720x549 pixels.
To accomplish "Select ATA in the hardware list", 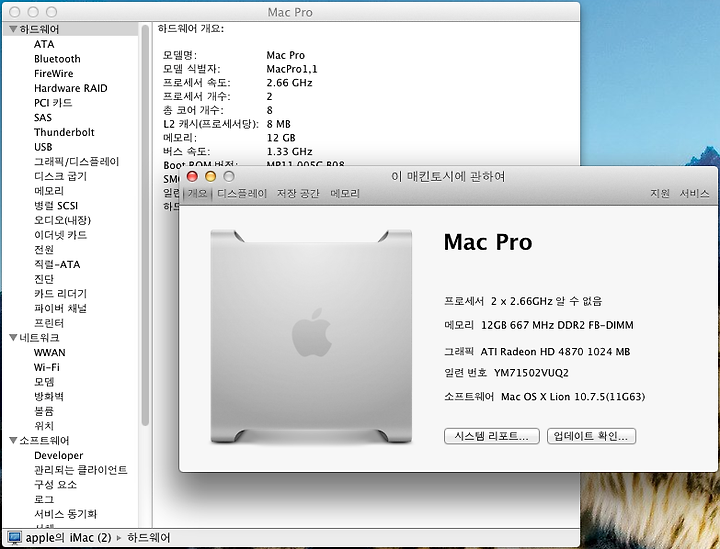I will point(44,44).
